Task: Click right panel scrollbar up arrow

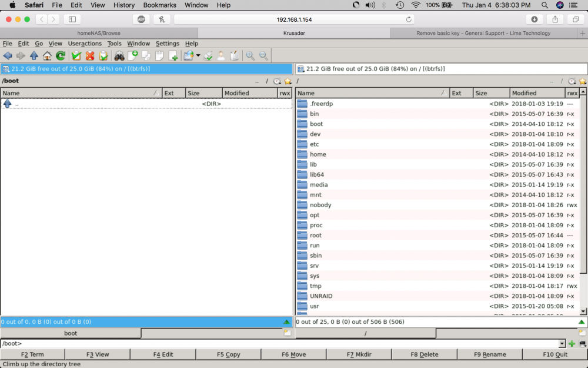Action: click(583, 92)
